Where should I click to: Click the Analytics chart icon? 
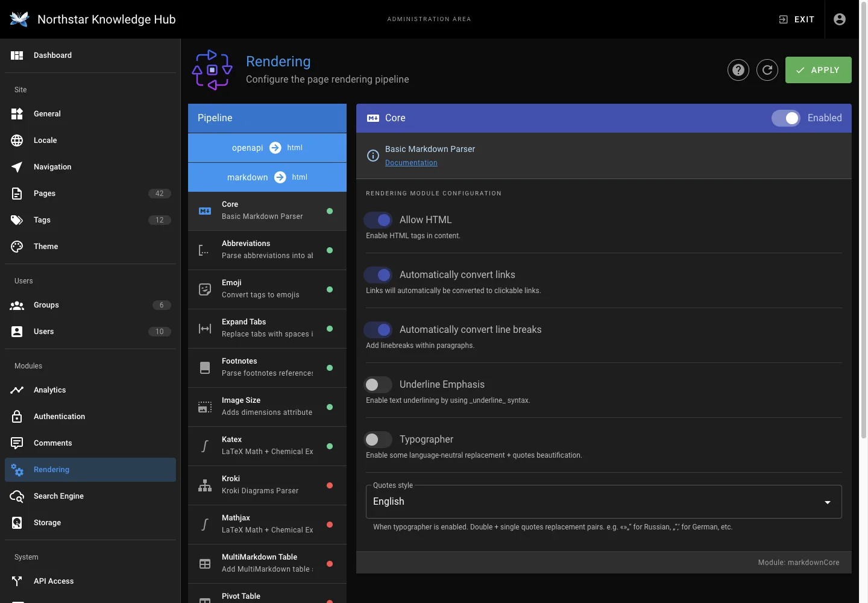tap(17, 390)
